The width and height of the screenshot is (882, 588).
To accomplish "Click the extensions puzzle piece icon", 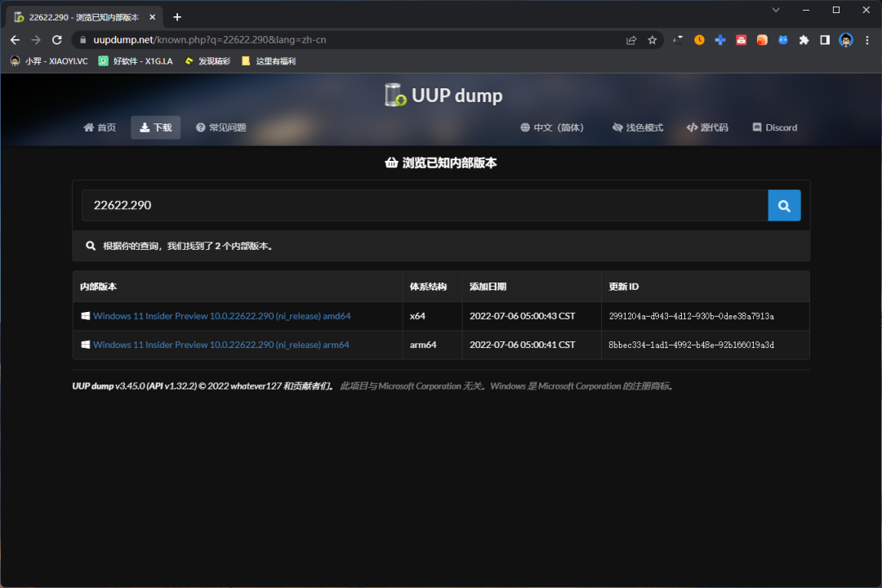I will [x=803, y=39].
